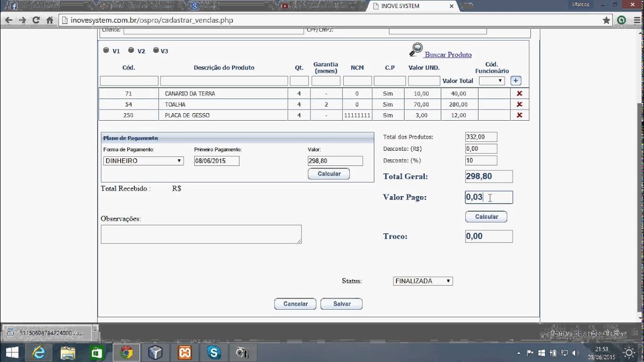The height and width of the screenshot is (362, 644).
Task: Click the volume speaker icon in the tray
Action: (576, 353)
